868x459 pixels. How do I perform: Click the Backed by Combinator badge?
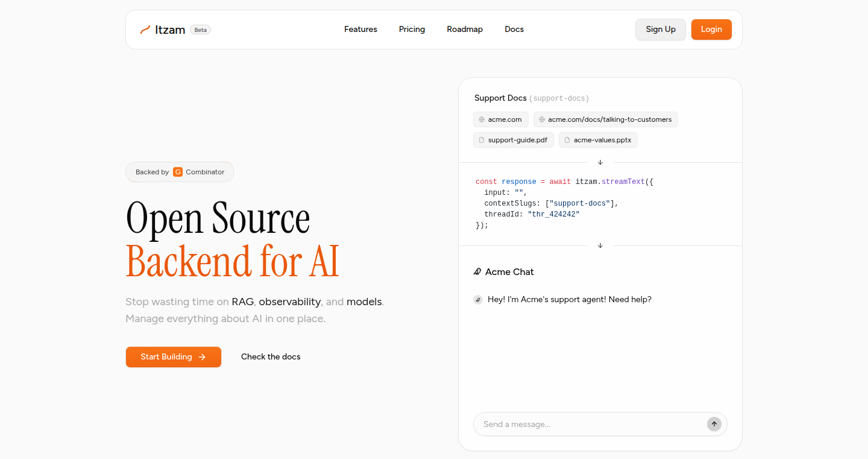[180, 172]
